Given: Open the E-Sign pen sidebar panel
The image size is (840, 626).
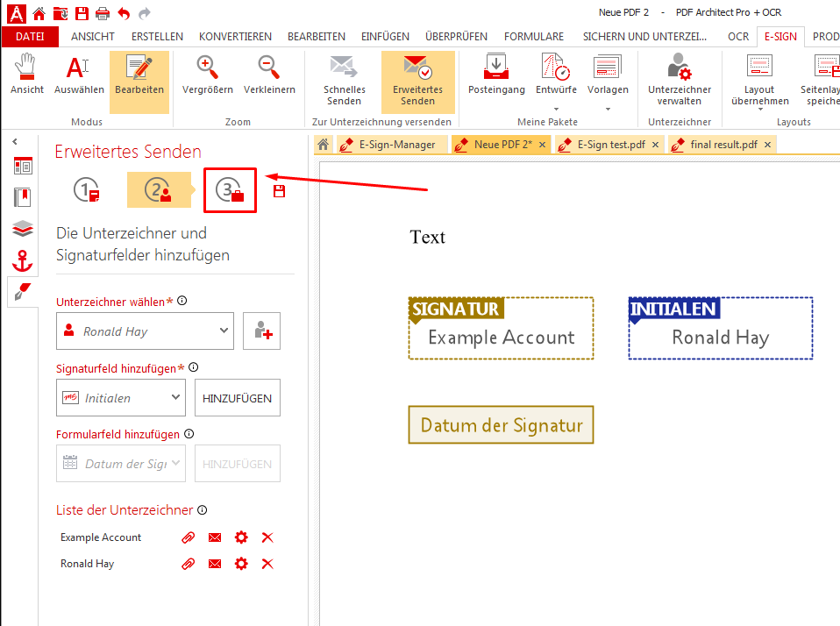Looking at the screenshot, I should pyautogui.click(x=23, y=292).
